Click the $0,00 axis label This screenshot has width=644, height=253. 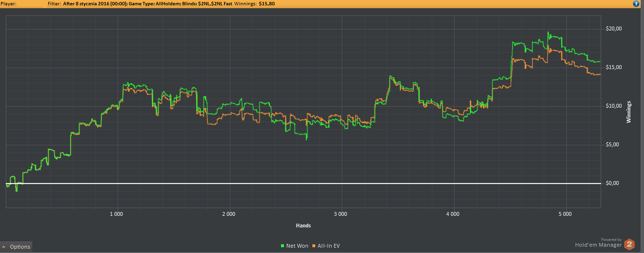point(612,183)
